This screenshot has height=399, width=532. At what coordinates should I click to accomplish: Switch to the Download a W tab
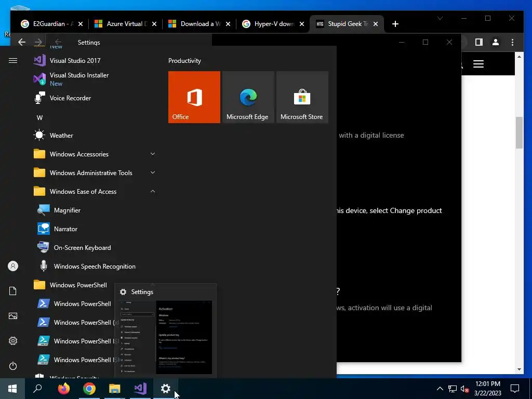[199, 24]
